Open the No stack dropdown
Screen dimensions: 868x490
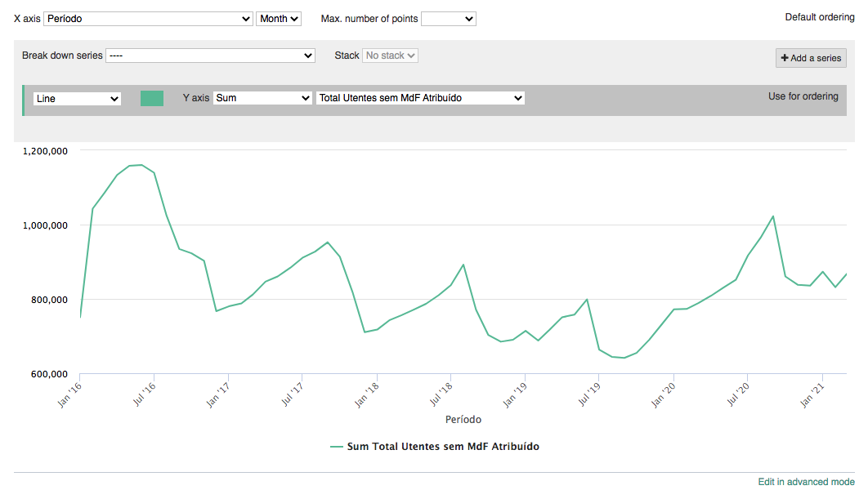pos(390,56)
